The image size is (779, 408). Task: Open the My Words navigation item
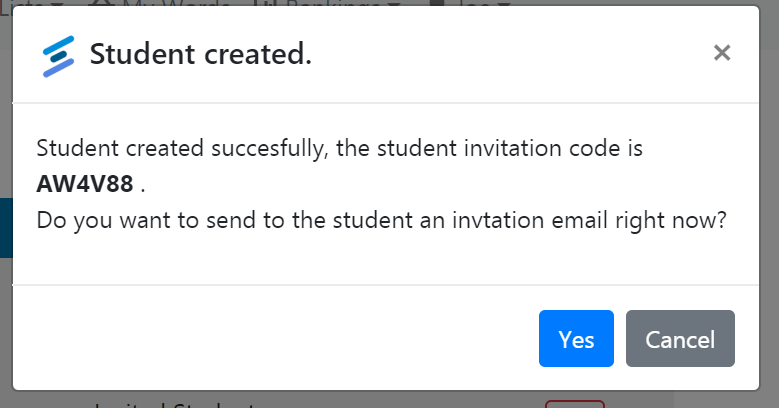tap(176, 3)
